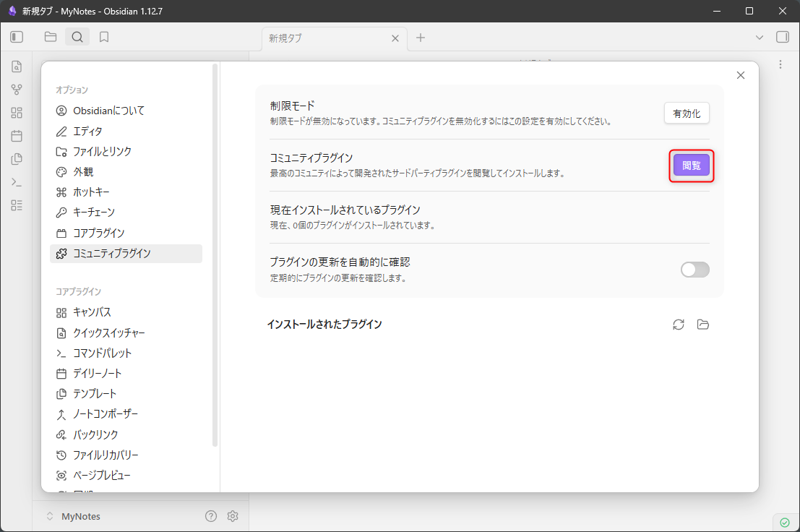Open 外観 settings

[126, 172]
